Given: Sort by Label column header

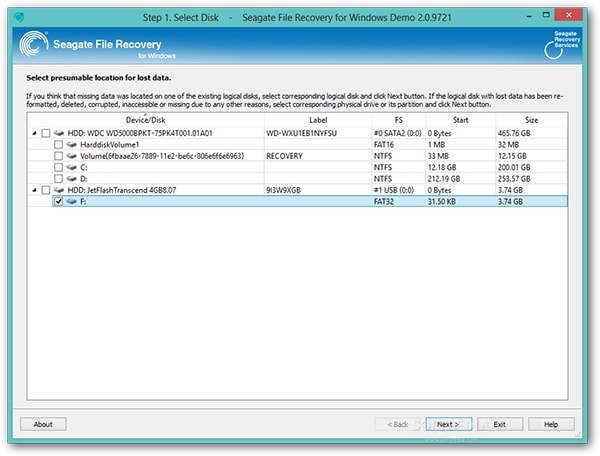Looking at the screenshot, I should (x=318, y=120).
